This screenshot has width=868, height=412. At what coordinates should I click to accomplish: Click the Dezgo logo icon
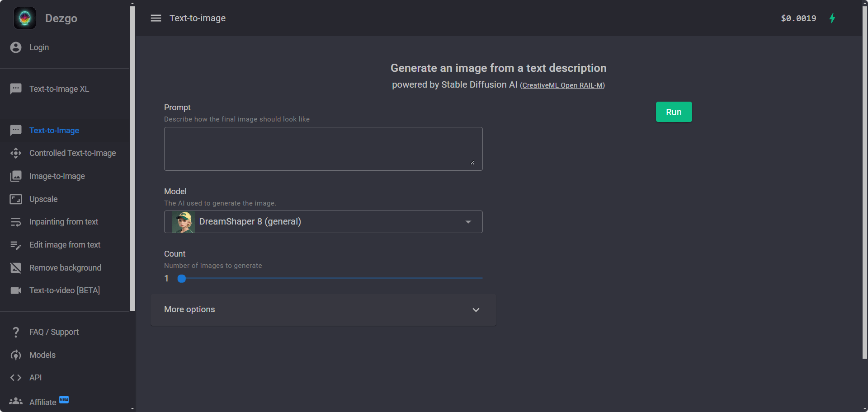point(25,19)
